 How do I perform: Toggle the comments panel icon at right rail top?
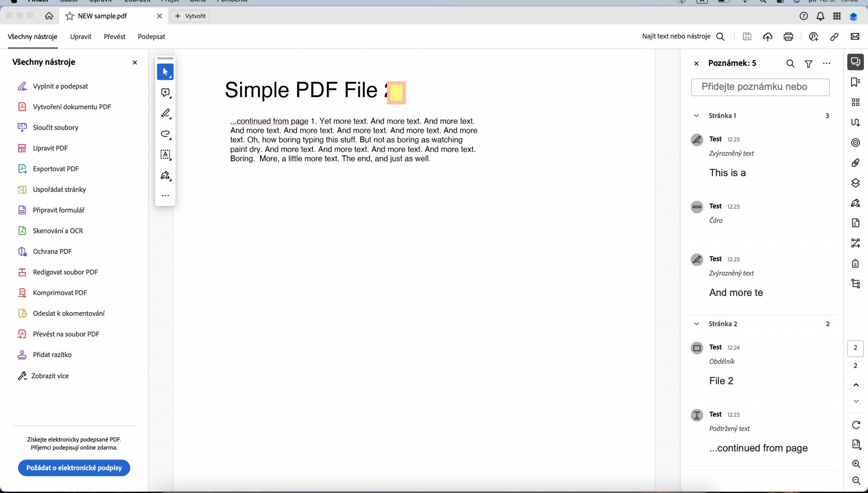click(x=855, y=62)
